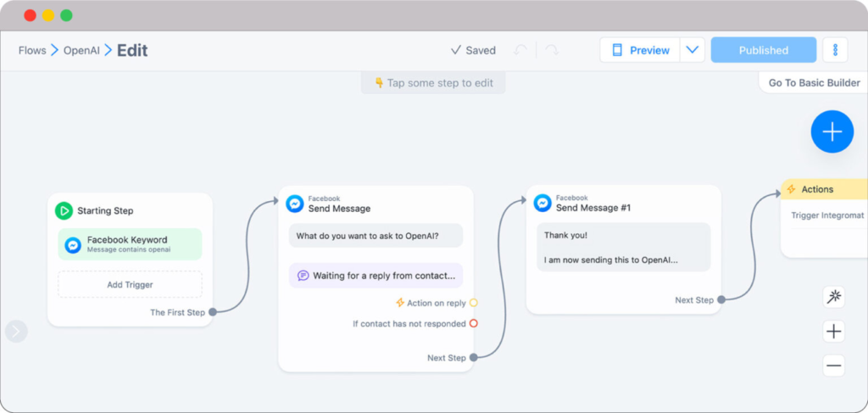Zoom in with the plus icon
Screen dimensions: 868x413
pos(834,332)
